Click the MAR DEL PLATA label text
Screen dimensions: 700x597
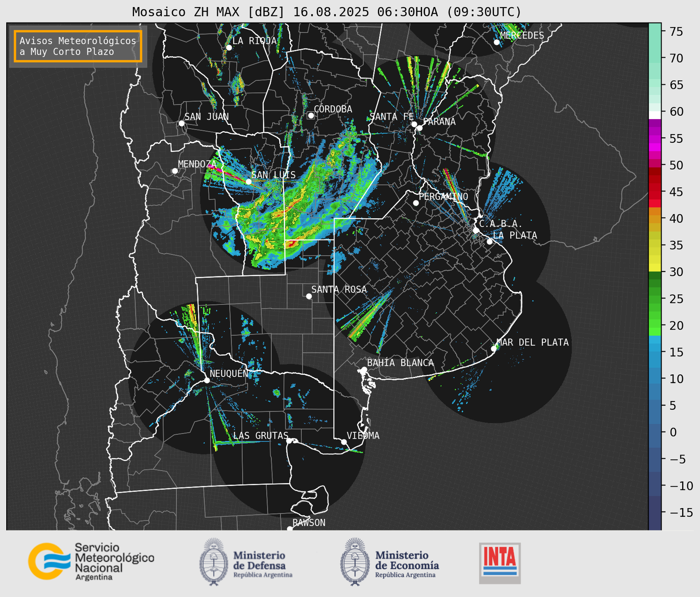point(533,343)
